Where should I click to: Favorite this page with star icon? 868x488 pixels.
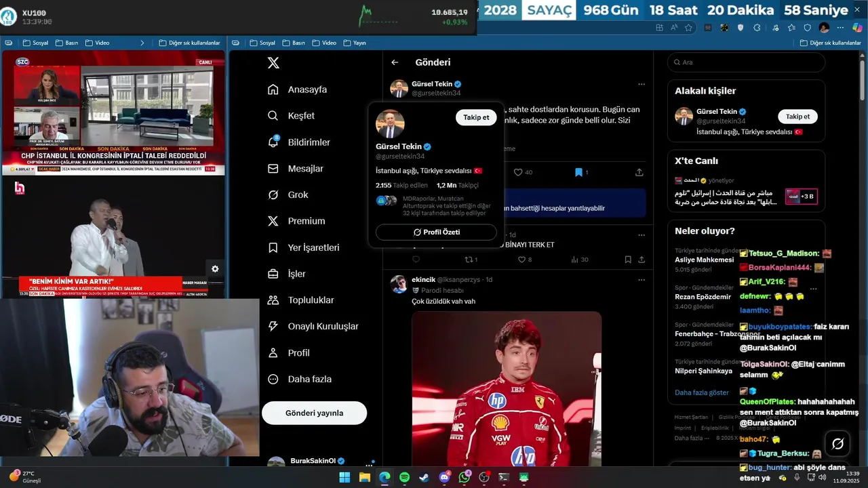pos(688,28)
